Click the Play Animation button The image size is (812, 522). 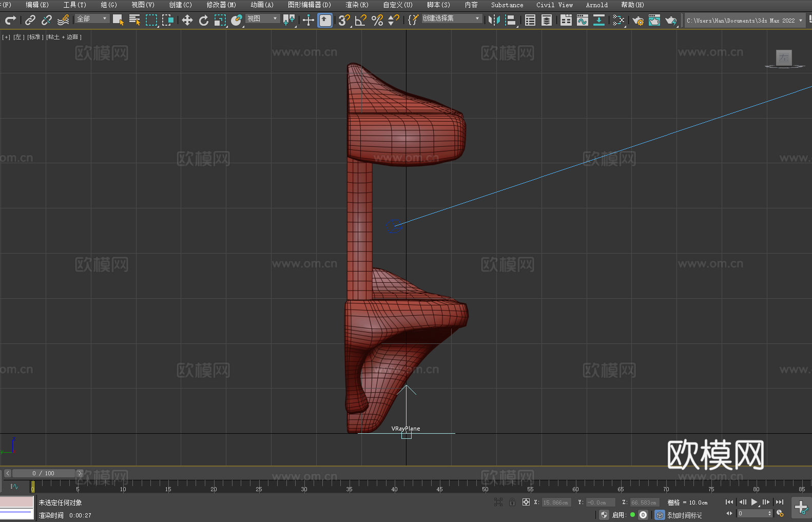pyautogui.click(x=755, y=502)
